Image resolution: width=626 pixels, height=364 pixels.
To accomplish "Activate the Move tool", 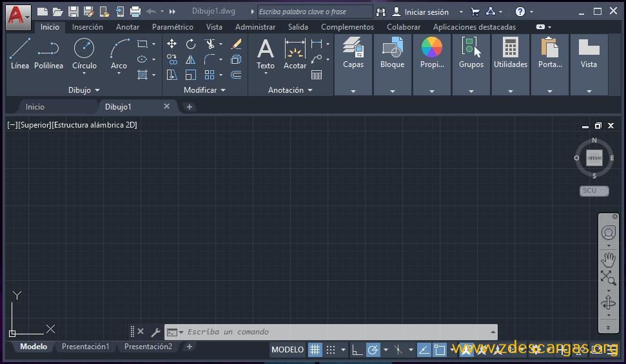I will (171, 44).
